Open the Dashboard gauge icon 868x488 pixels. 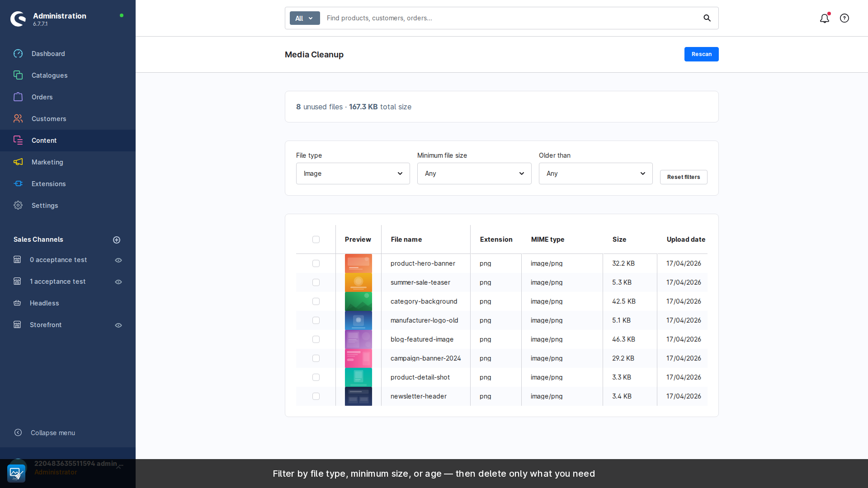18,54
